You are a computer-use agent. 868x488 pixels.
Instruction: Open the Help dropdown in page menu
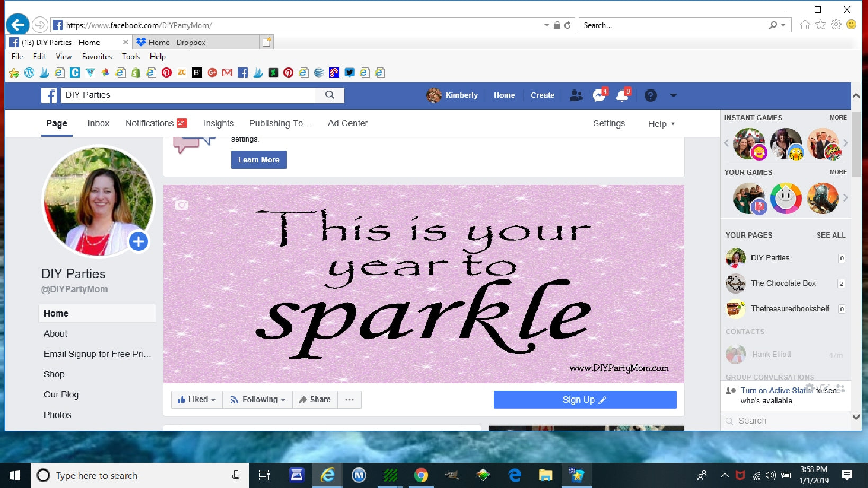[661, 124]
